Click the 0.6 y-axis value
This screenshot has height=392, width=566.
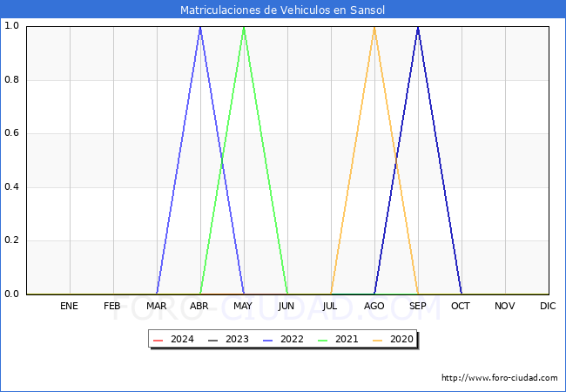click(x=11, y=132)
